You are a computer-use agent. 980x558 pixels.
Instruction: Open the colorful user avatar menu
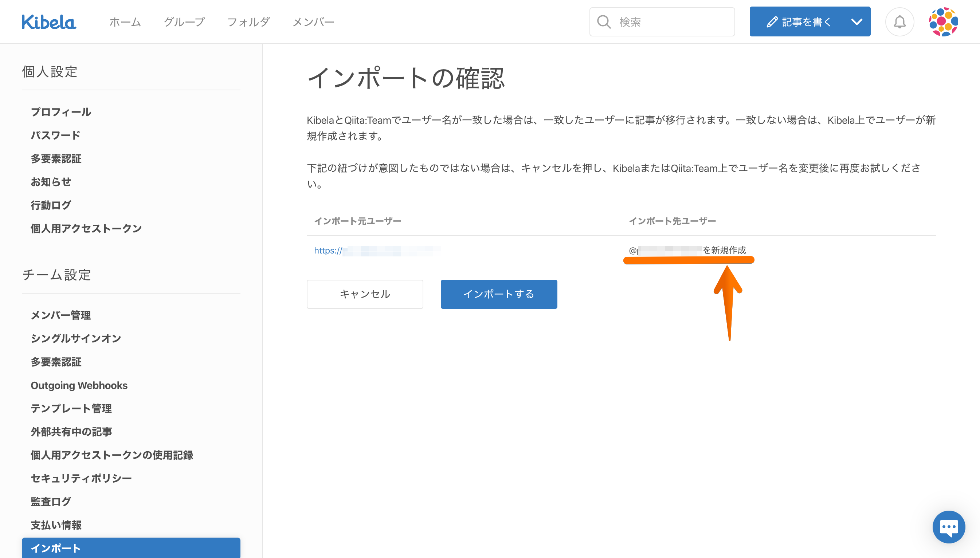click(943, 22)
